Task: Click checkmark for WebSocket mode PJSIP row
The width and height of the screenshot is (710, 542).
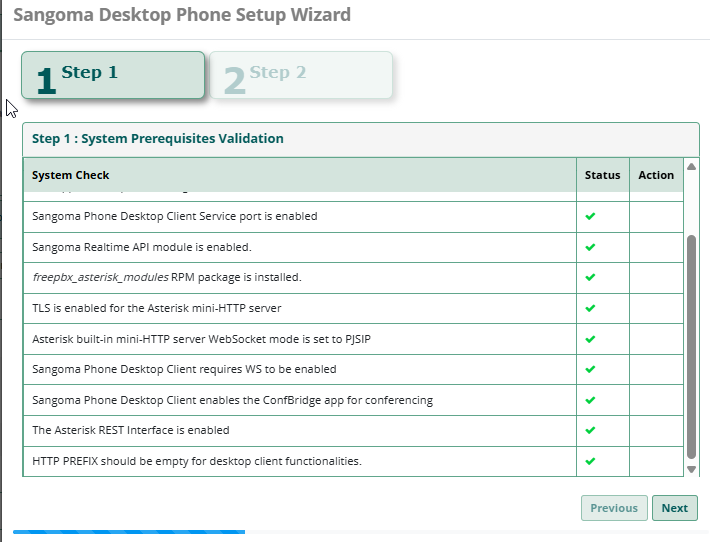Action: pos(590,339)
